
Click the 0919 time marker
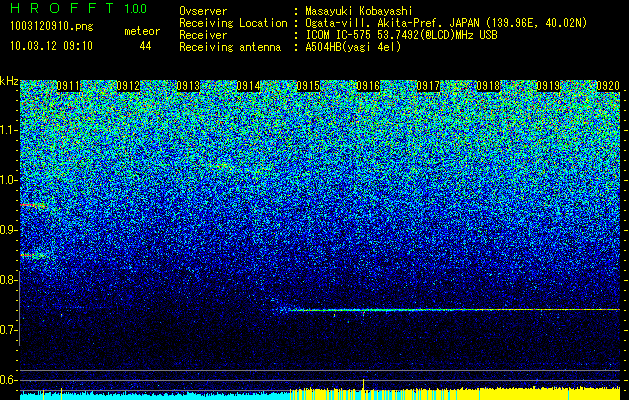548,86
